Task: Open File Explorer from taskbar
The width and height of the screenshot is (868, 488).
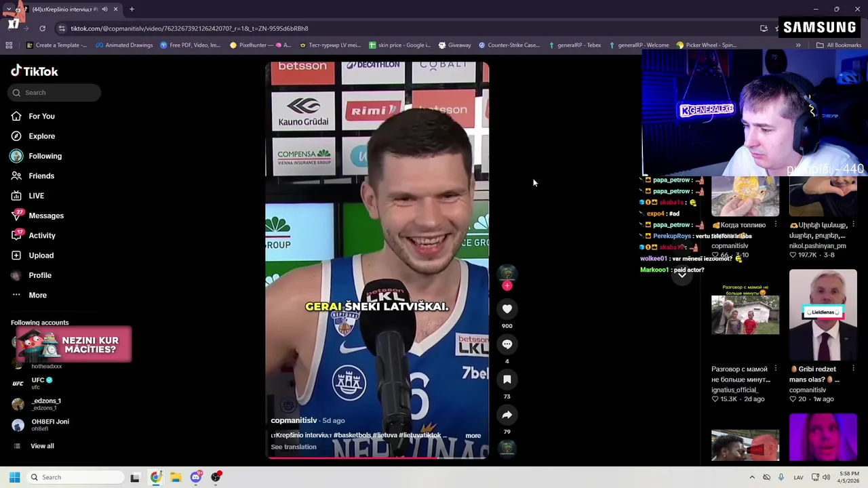Action: point(176,477)
